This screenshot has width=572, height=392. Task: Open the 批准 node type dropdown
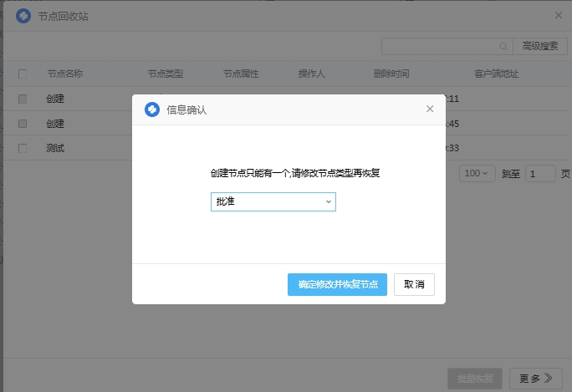tap(273, 202)
